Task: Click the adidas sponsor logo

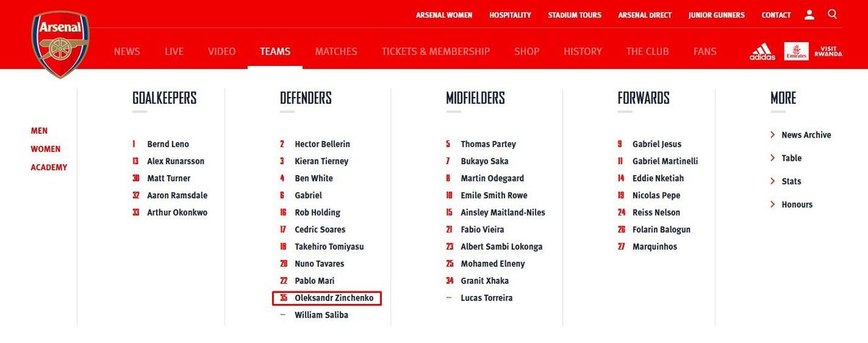Action: [762, 51]
